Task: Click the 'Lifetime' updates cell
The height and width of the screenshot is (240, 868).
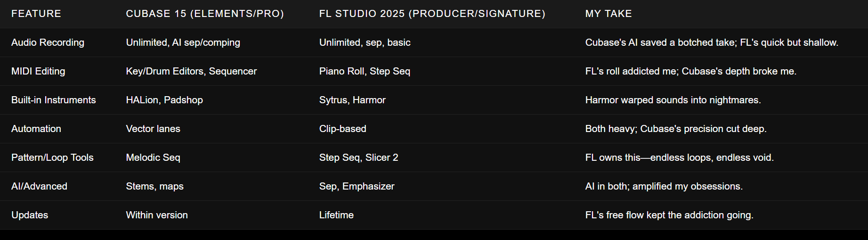Action: [x=336, y=215]
